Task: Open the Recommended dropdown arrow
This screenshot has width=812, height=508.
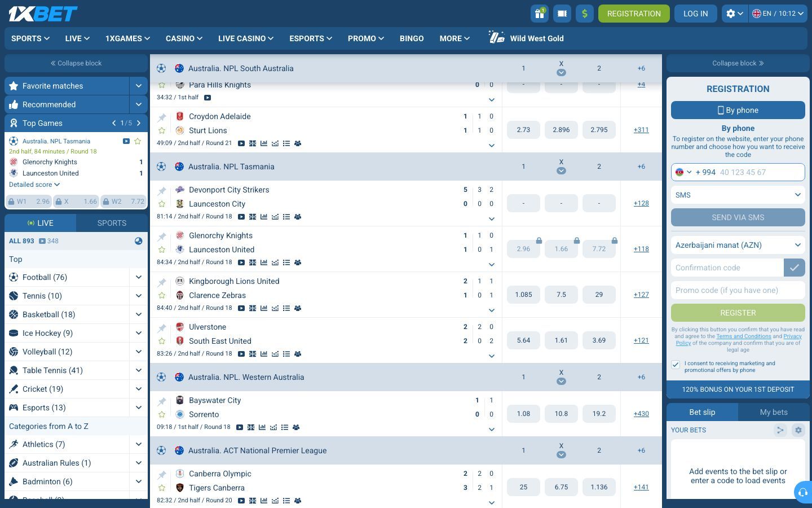Action: coord(139,104)
